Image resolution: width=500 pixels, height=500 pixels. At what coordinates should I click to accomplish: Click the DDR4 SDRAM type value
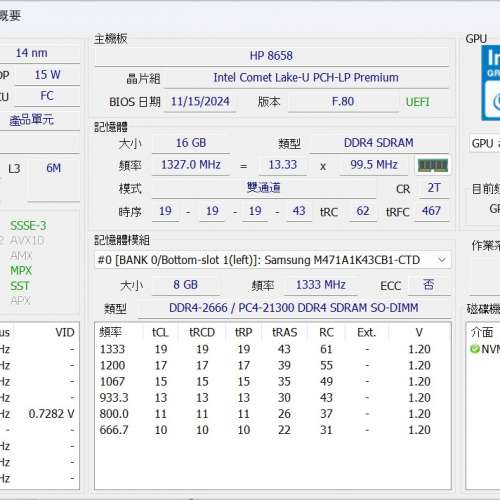(x=379, y=143)
